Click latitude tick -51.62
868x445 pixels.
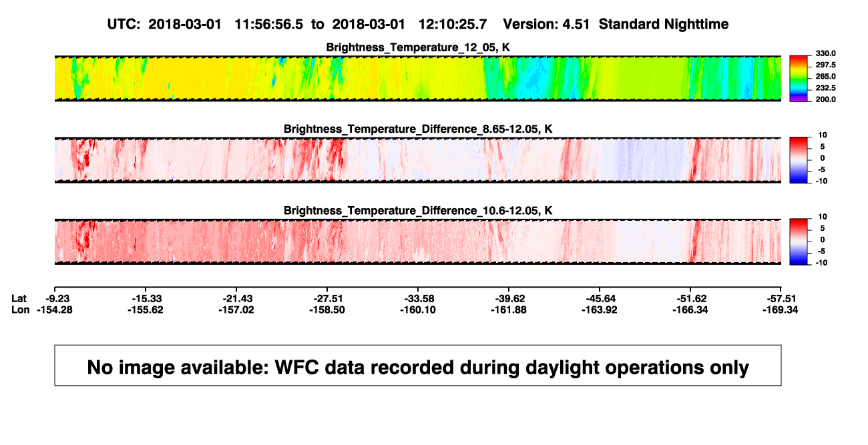(x=692, y=298)
